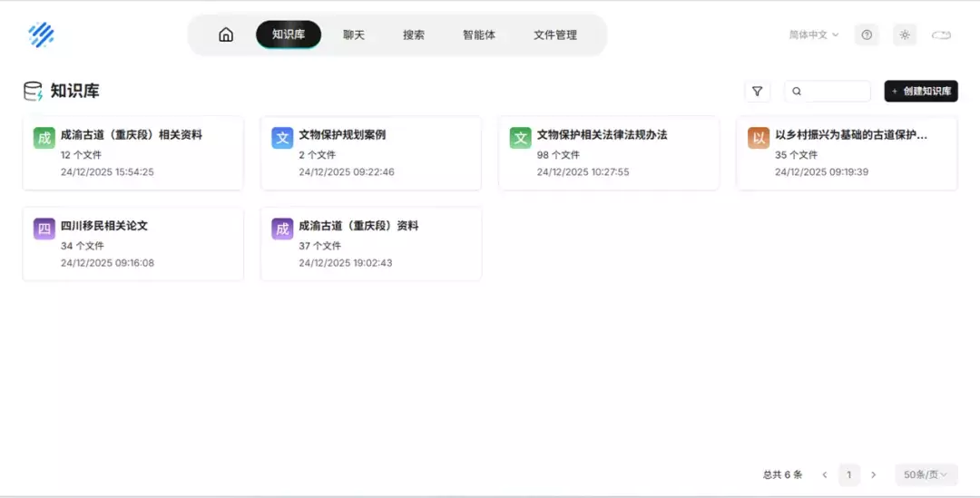Switch to the 文件管理 tab

tap(554, 34)
